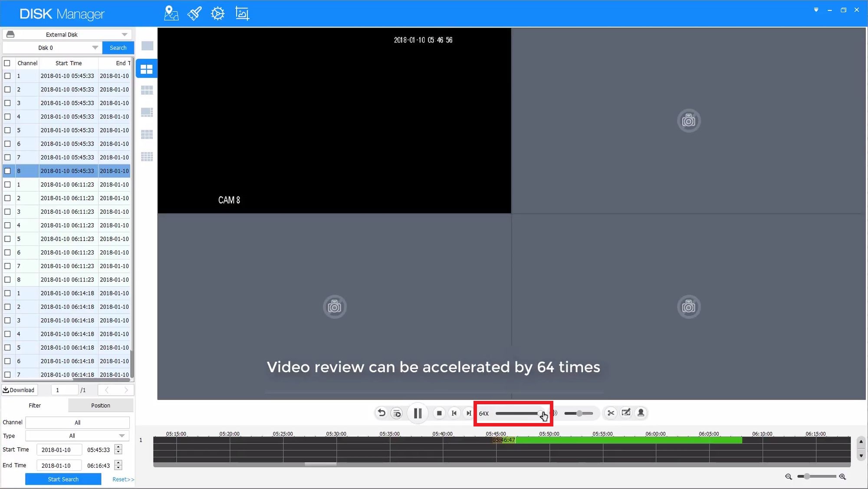Stop the video playback

(x=439, y=413)
